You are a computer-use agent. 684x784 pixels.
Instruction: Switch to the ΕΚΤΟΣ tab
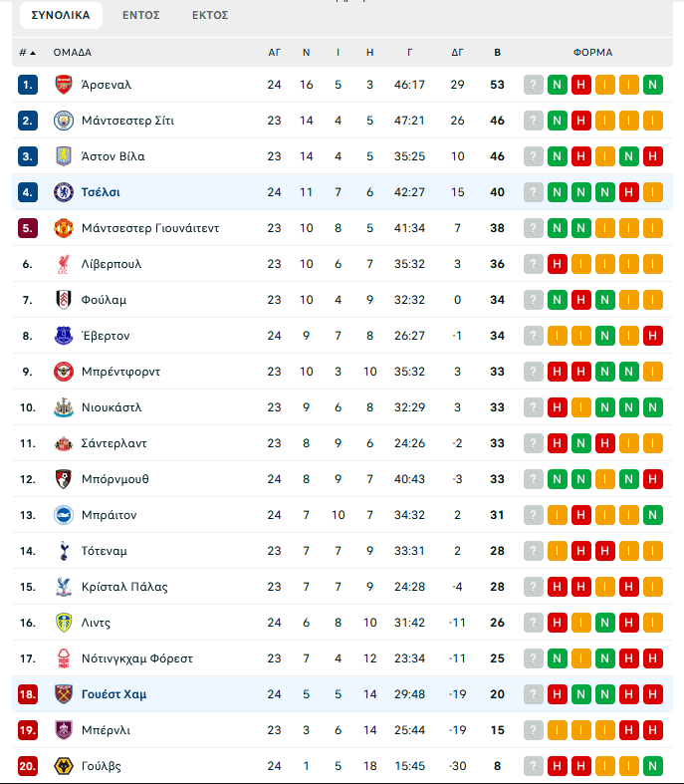pyautogui.click(x=210, y=15)
